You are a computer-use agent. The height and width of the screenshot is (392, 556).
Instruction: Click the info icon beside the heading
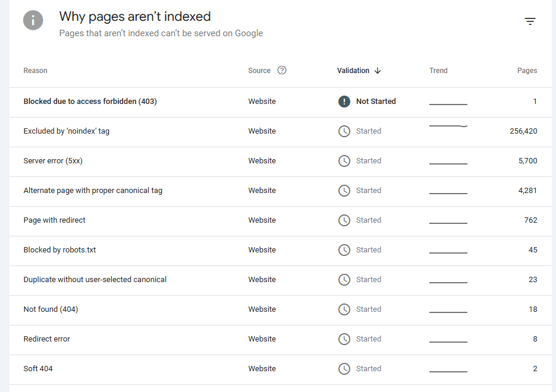33,20
